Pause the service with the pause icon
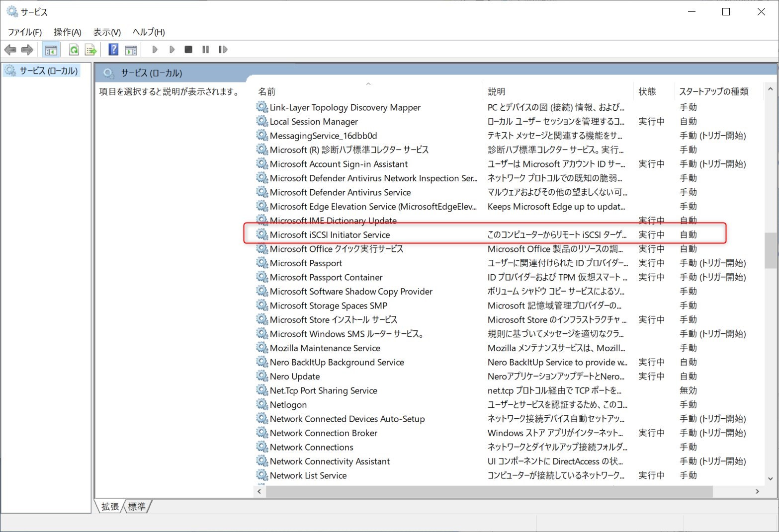The width and height of the screenshot is (779, 532). tap(205, 50)
